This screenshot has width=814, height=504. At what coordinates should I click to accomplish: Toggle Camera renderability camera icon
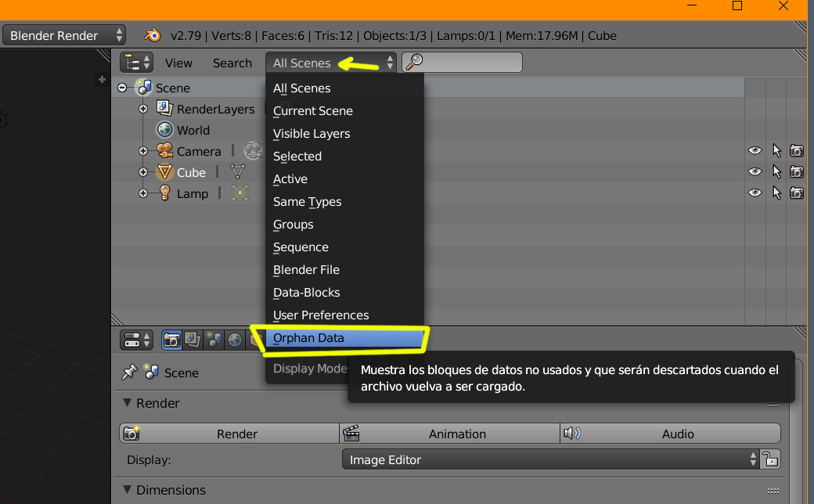[x=796, y=150]
